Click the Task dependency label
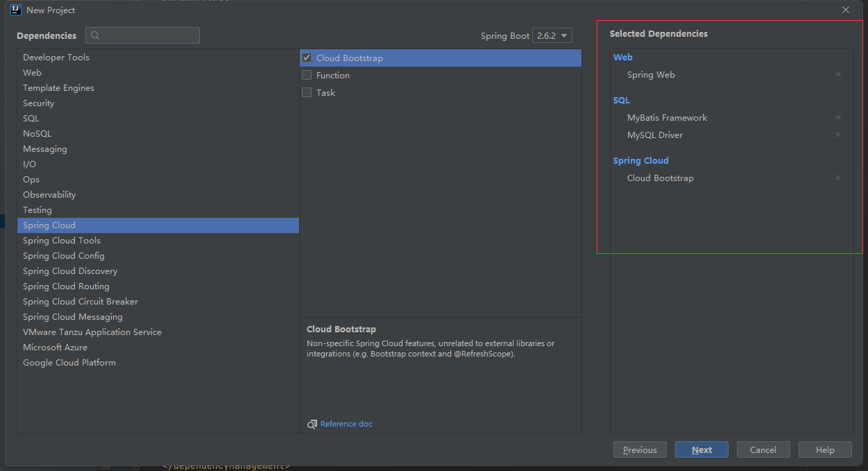Screen dimensions: 868x471 point(325,92)
